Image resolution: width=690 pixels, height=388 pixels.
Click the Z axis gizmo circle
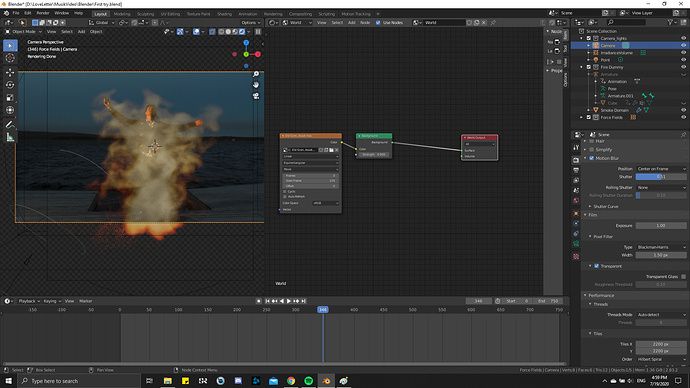click(x=246, y=43)
